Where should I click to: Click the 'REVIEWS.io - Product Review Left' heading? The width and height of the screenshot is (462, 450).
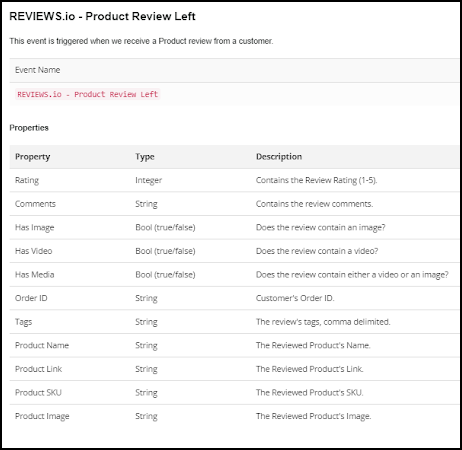pyautogui.click(x=102, y=16)
